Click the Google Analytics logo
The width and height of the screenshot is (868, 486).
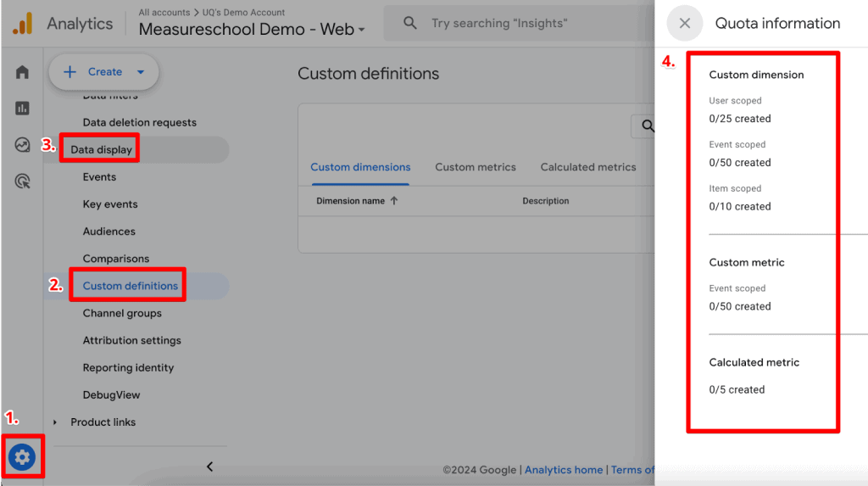(23, 23)
